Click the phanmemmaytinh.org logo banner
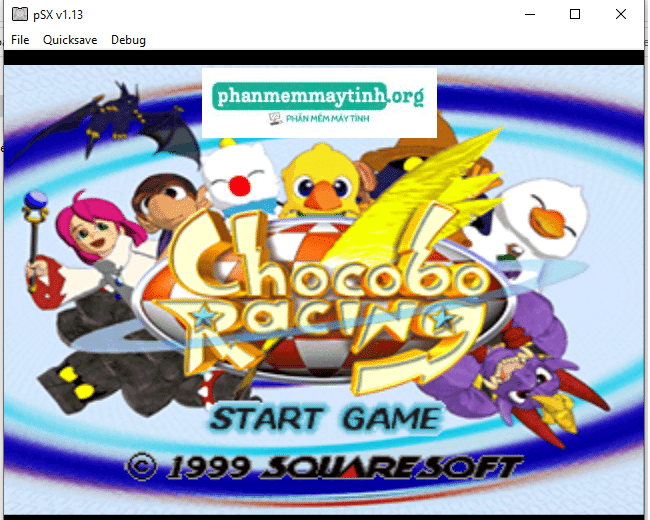The width and height of the screenshot is (650, 520). coord(319,102)
